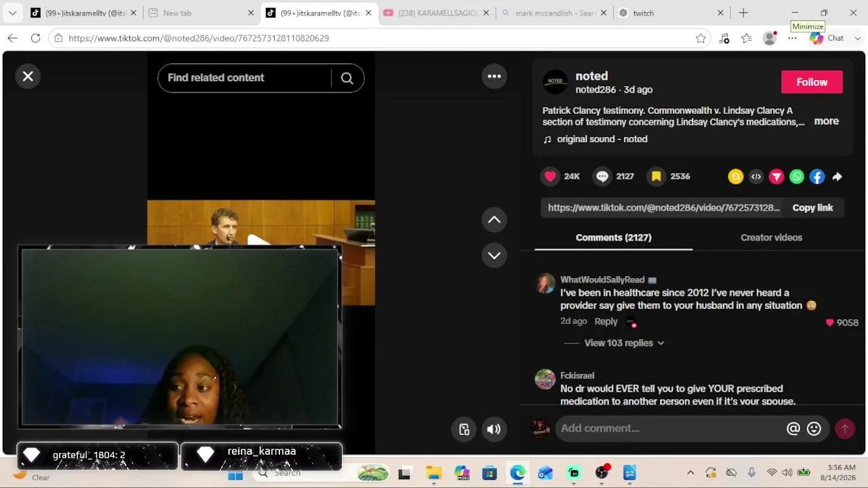This screenshot has width=868, height=488.
Task: Toggle the auto-scroll icon beside volume
Action: coord(465,429)
